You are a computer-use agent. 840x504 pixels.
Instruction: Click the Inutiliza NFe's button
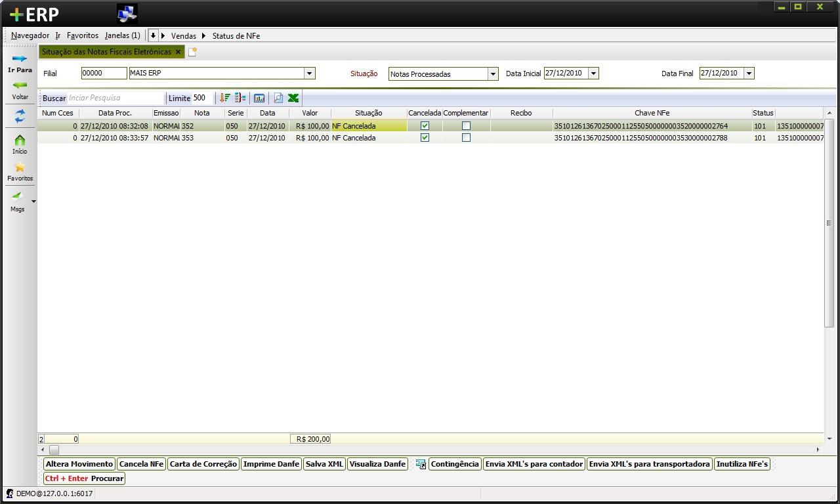[742, 464]
